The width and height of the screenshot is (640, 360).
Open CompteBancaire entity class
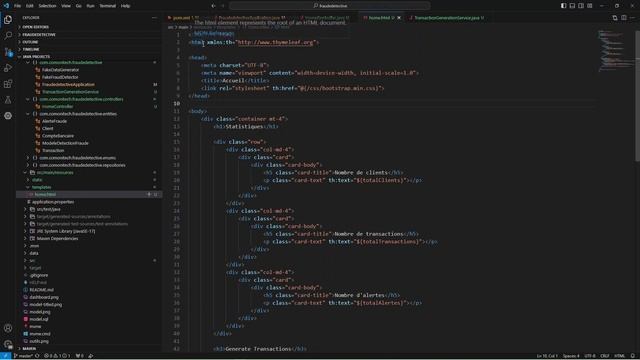point(58,136)
